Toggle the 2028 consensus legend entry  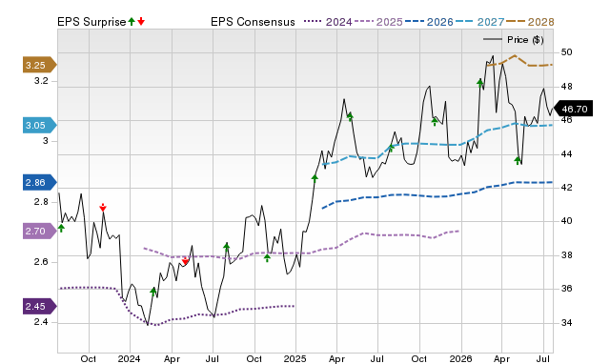tap(530, 22)
